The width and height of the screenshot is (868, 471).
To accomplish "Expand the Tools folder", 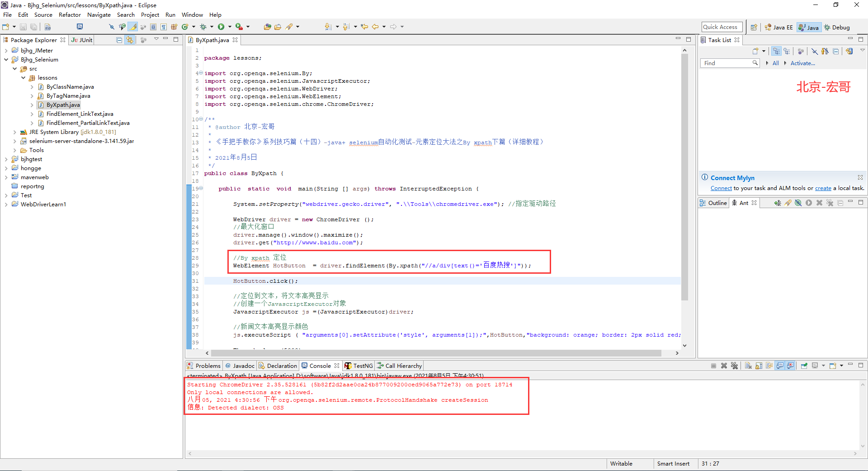I will (14, 150).
